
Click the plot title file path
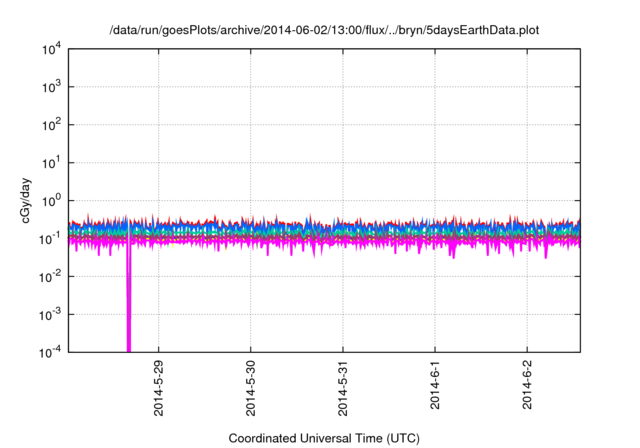click(324, 30)
